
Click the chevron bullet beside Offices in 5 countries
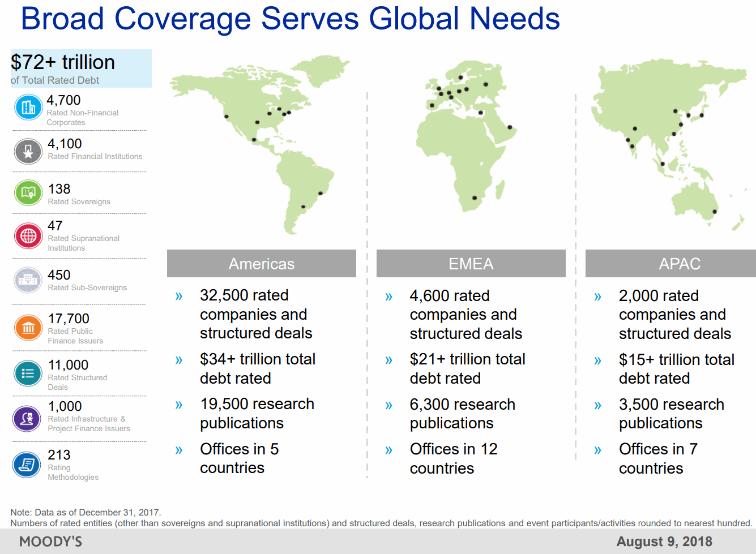[x=179, y=450]
